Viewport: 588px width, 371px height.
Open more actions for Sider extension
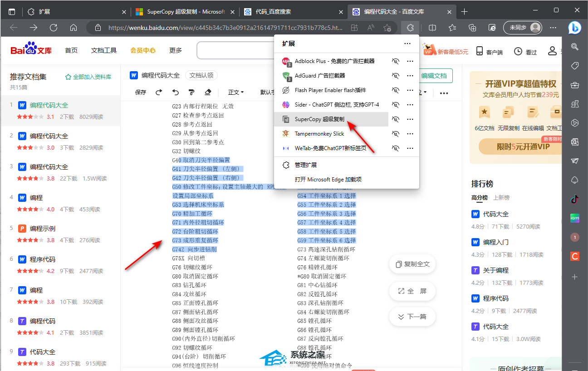coord(410,104)
